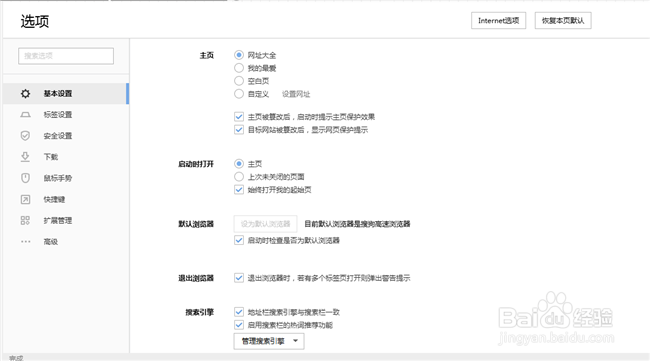Open the 安全设置 section
Screen dimensions: 650x361
pos(66,136)
